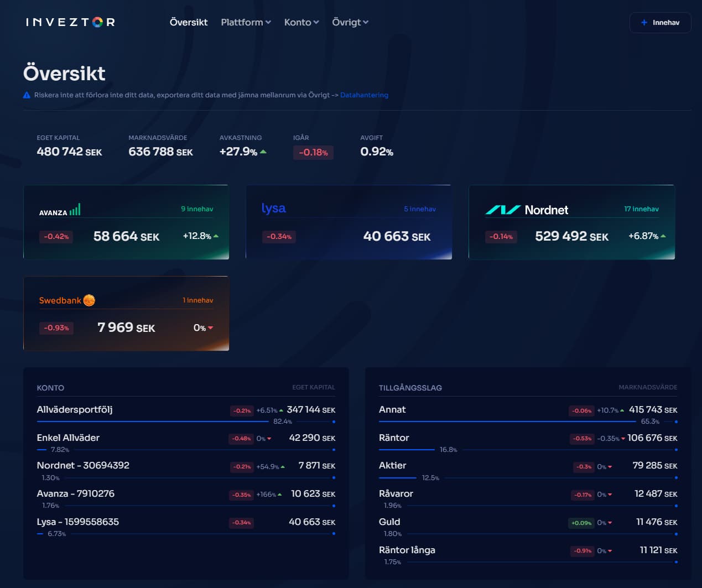Click the Swedbank orange coin logo

tap(89, 300)
